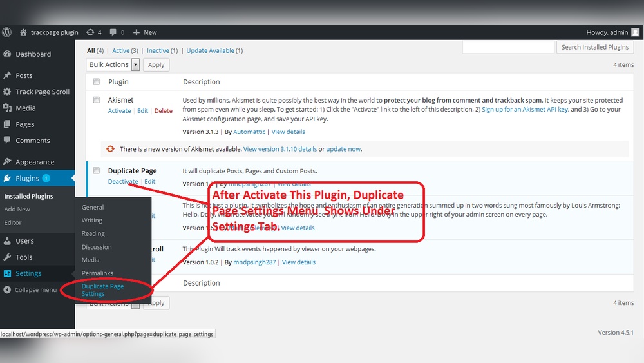
Task: Click the top Apply button
Action: (156, 64)
